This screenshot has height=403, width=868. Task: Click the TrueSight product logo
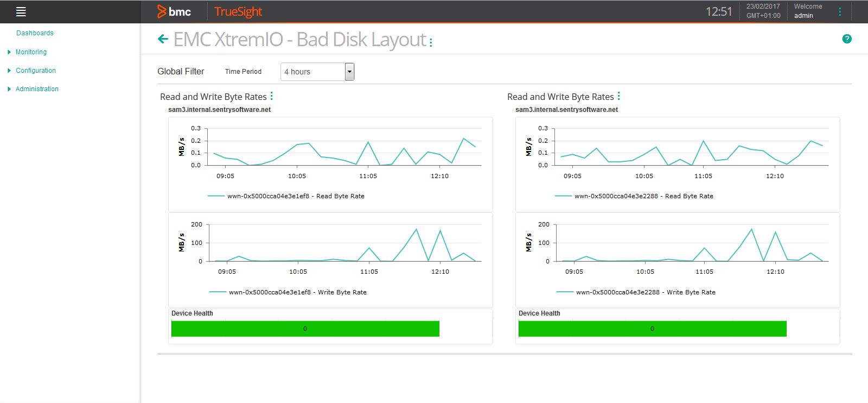pyautogui.click(x=238, y=11)
